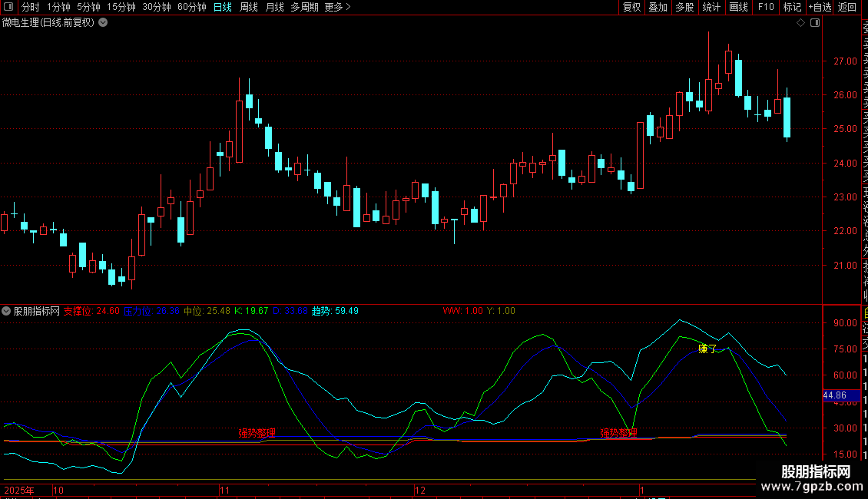The height and width of the screenshot is (499, 868).
Task: Toggle the left sidebar panel icon
Action: (x=8, y=7)
